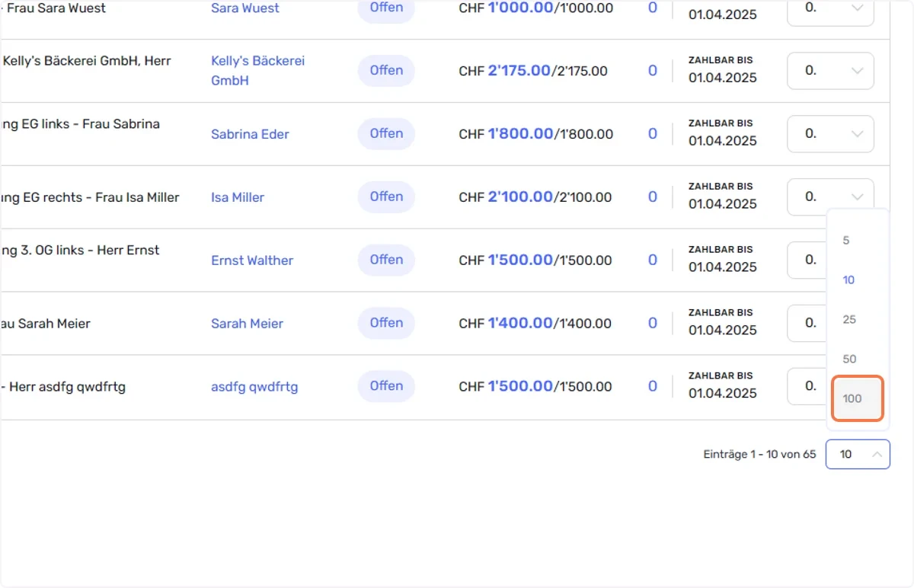
Task: Click the 'Einträge 1 - 10 von 65' text
Action: [759, 455]
